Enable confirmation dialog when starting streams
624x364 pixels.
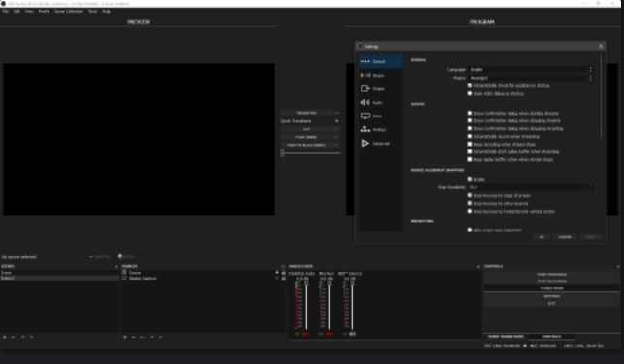coord(470,114)
